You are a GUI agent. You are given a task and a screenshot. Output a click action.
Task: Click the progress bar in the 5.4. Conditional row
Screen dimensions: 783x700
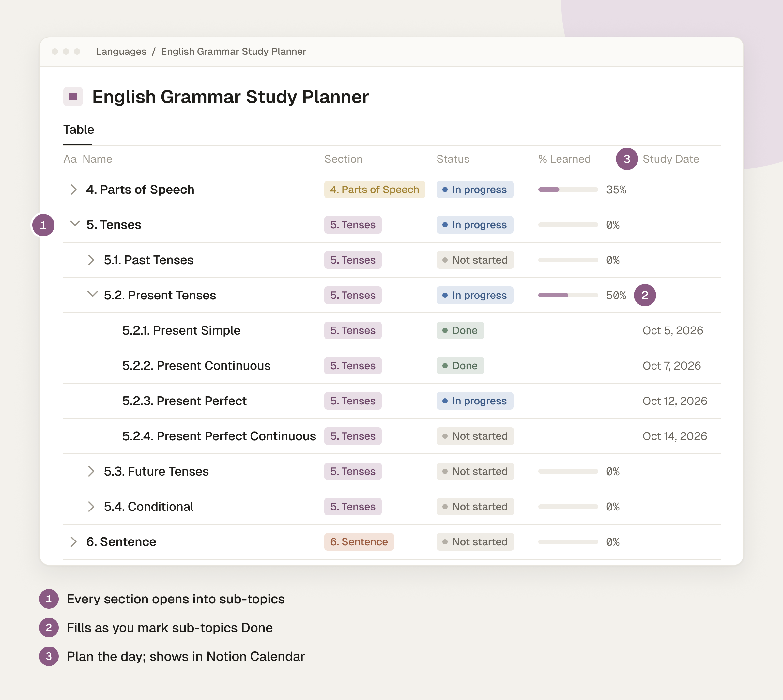click(x=568, y=507)
